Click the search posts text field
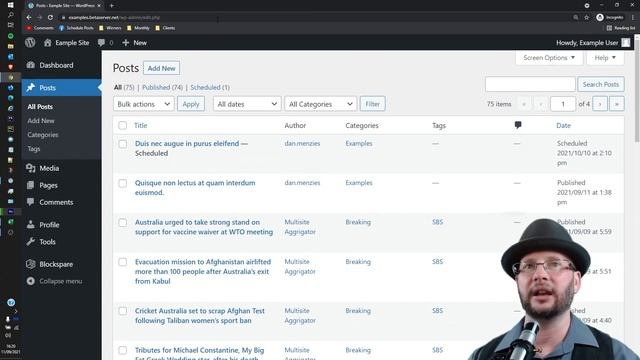The width and height of the screenshot is (640, 360). [530, 84]
